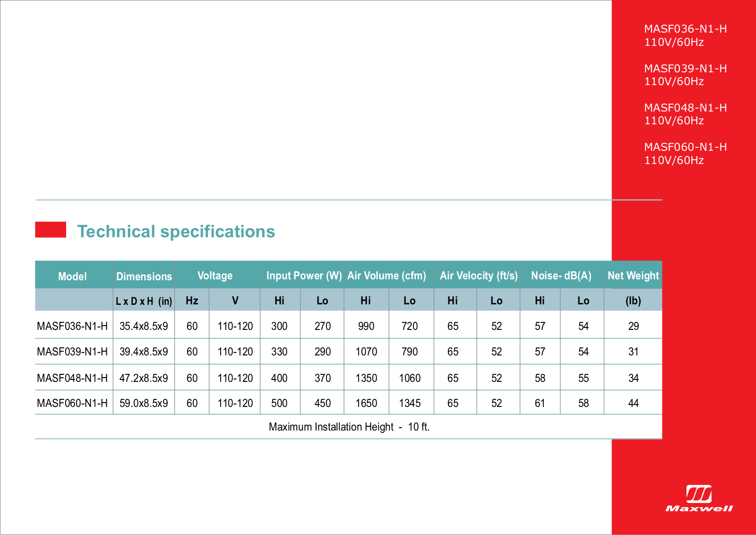The image size is (756, 535).
Task: Click dimension cell '59.0x8.5x9'
Action: click(144, 403)
